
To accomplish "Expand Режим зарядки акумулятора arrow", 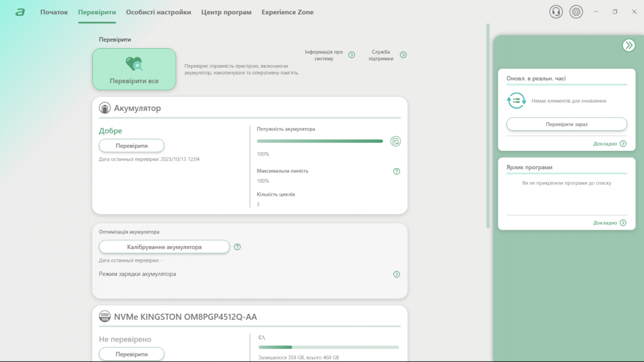I will 396,274.
